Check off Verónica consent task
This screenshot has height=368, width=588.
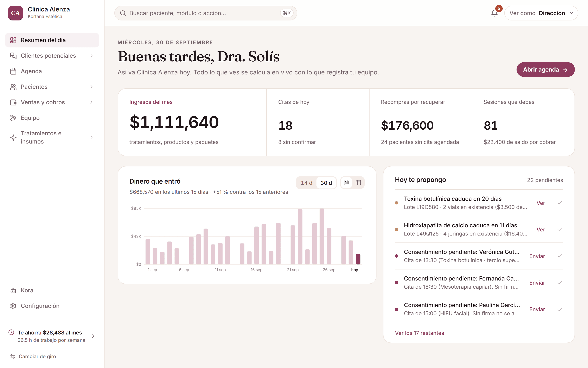pos(560,256)
